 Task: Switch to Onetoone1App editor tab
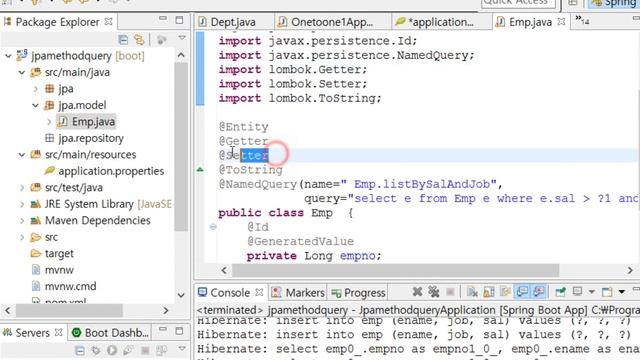pos(331,22)
